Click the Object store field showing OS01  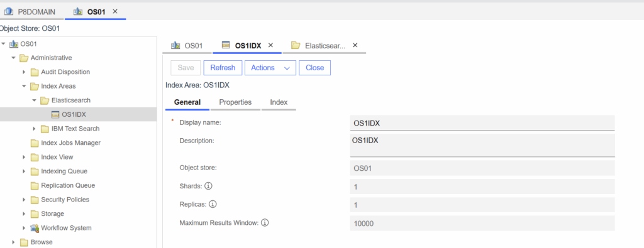click(x=482, y=168)
